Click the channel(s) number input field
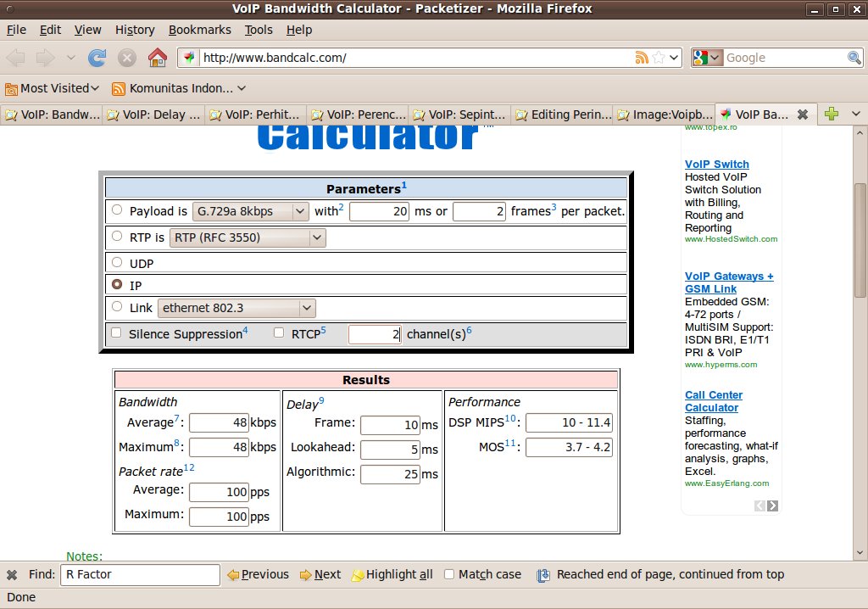The image size is (868, 609). pyautogui.click(x=374, y=334)
